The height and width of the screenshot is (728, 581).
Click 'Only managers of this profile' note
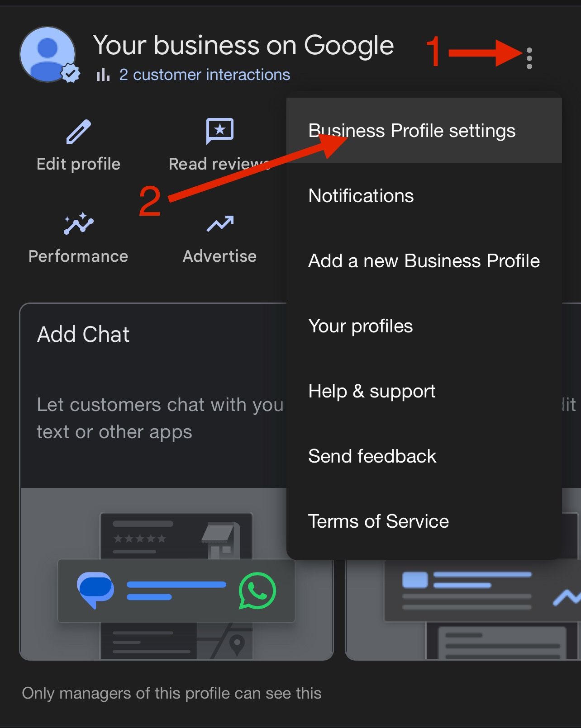171,693
